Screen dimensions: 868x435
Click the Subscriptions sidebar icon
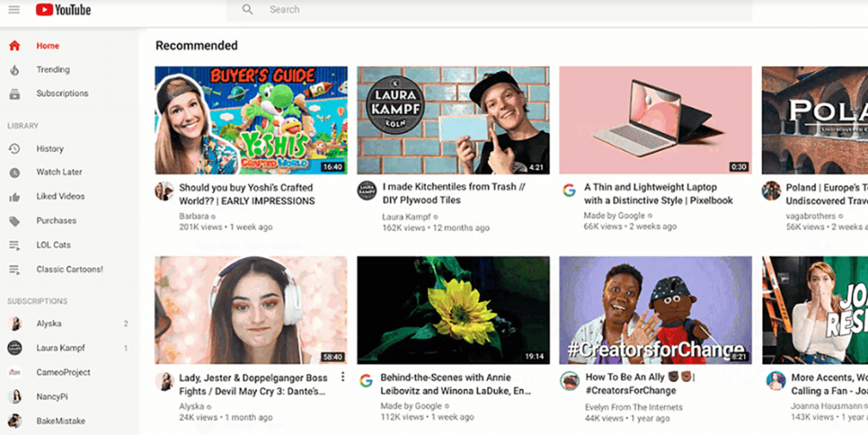click(x=14, y=93)
